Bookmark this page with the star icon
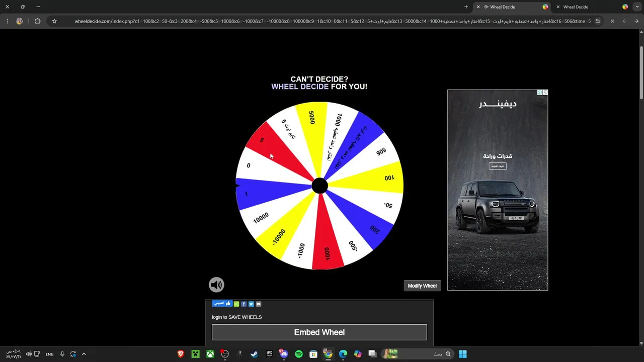Screen dimensions: 644x362 click(x=54, y=21)
